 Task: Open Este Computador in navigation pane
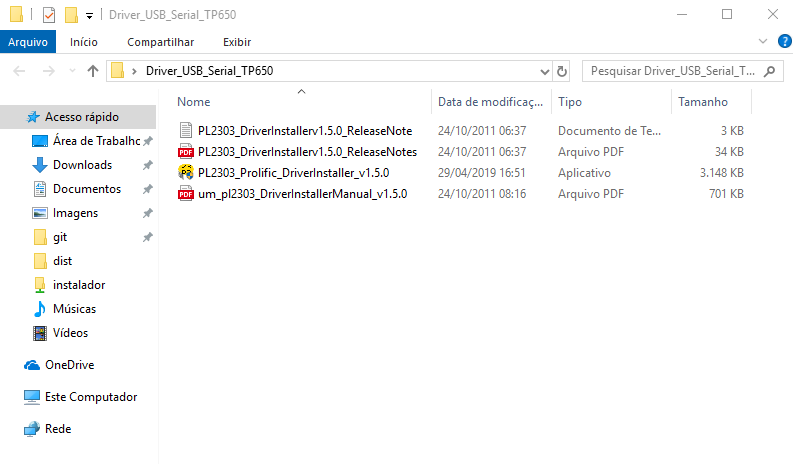point(91,397)
